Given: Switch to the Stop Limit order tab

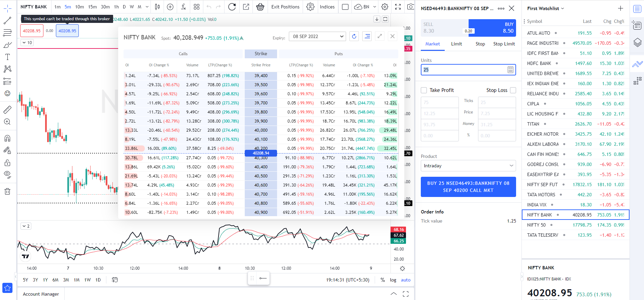Looking at the screenshot, I should (504, 44).
